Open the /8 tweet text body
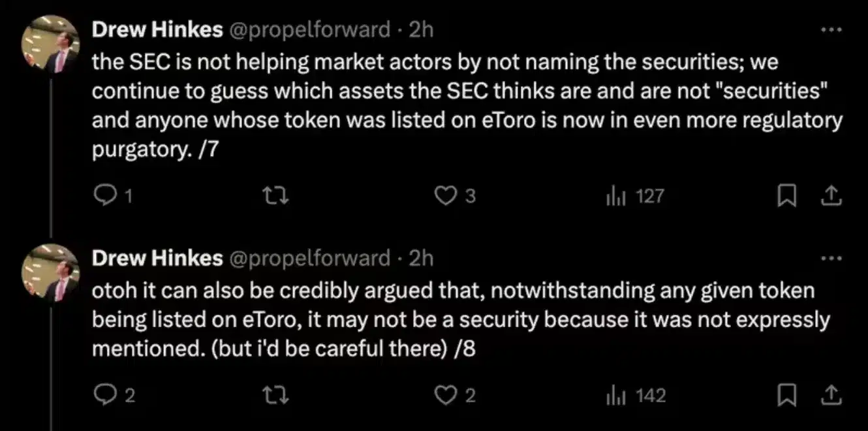Screen dimensions: 868x431 pos(457,320)
